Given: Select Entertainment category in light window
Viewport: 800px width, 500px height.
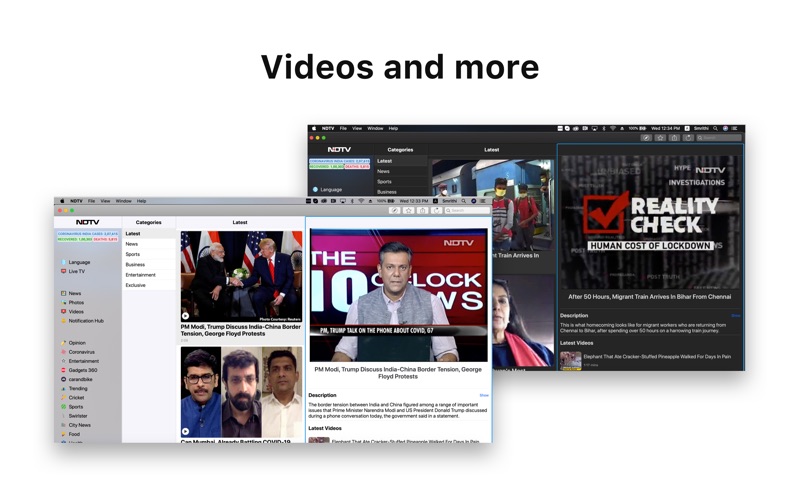Looking at the screenshot, I should [149, 274].
